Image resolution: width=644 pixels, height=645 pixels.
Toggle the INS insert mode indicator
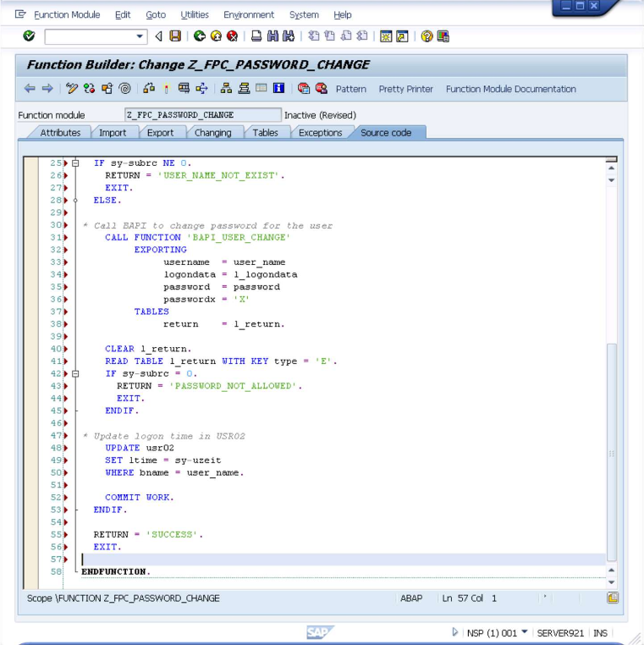[600, 633]
